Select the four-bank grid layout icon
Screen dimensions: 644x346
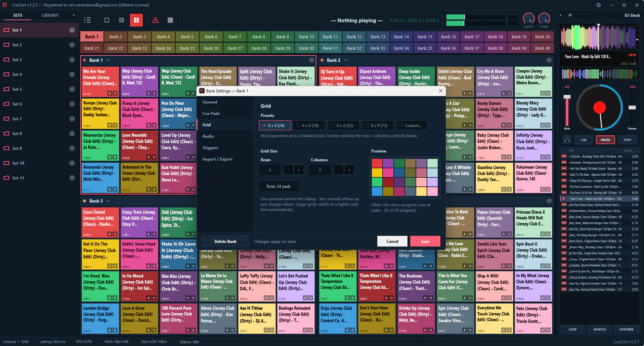pos(136,20)
